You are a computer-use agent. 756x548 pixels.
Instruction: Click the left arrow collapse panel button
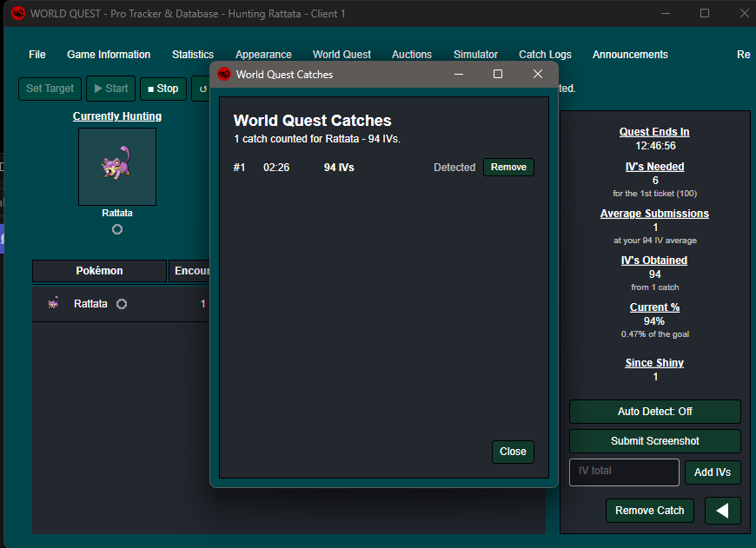coord(722,511)
